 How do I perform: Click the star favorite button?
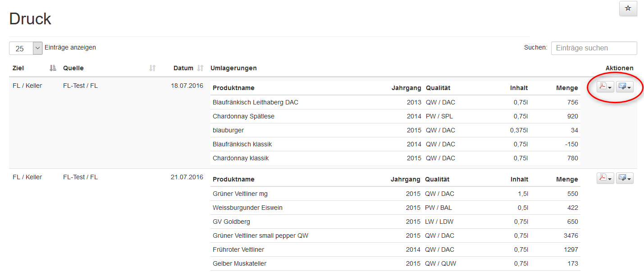(628, 9)
